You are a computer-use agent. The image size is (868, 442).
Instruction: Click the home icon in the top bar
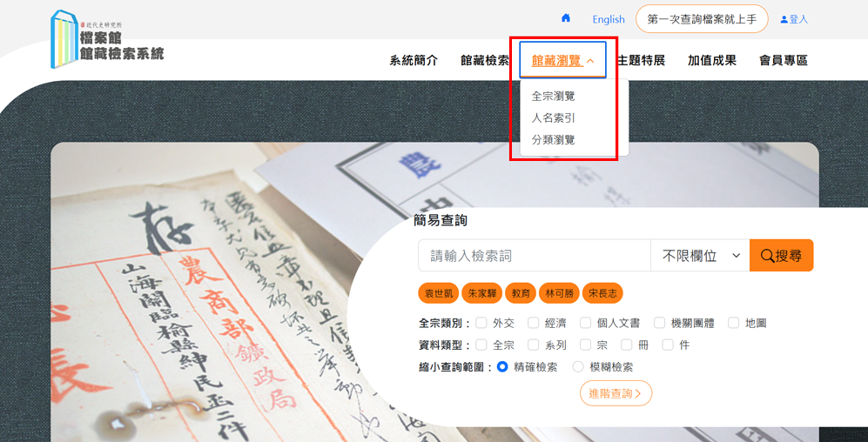pyautogui.click(x=566, y=18)
